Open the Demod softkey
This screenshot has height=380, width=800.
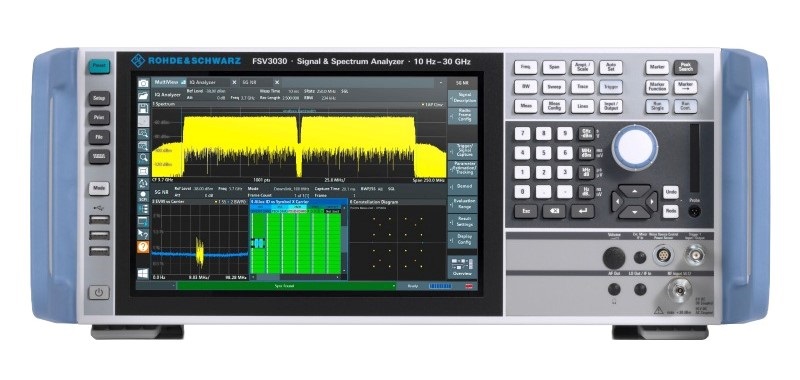462,187
